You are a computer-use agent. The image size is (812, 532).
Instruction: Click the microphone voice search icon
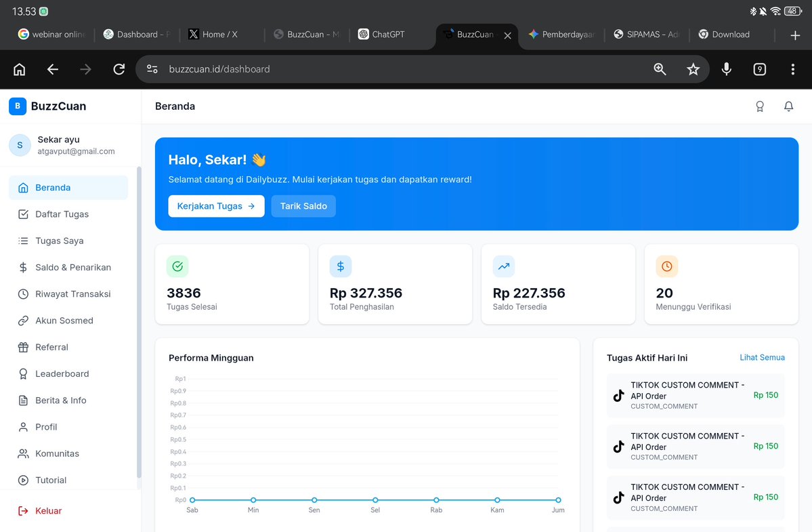(727, 69)
